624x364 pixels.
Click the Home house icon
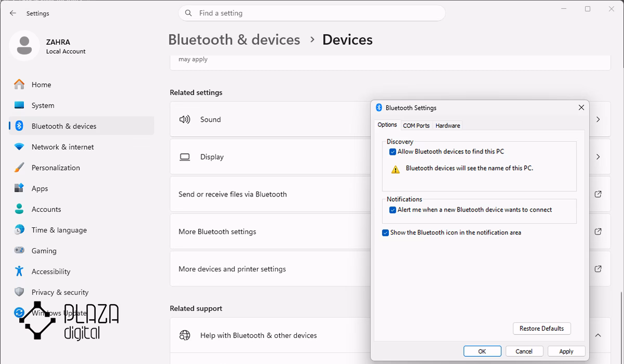tap(19, 84)
